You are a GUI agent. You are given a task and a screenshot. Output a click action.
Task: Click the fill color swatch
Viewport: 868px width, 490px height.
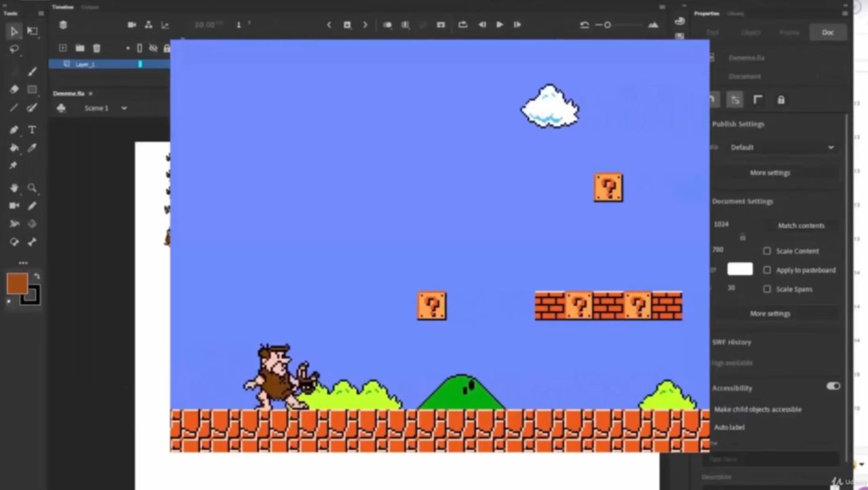click(x=17, y=284)
